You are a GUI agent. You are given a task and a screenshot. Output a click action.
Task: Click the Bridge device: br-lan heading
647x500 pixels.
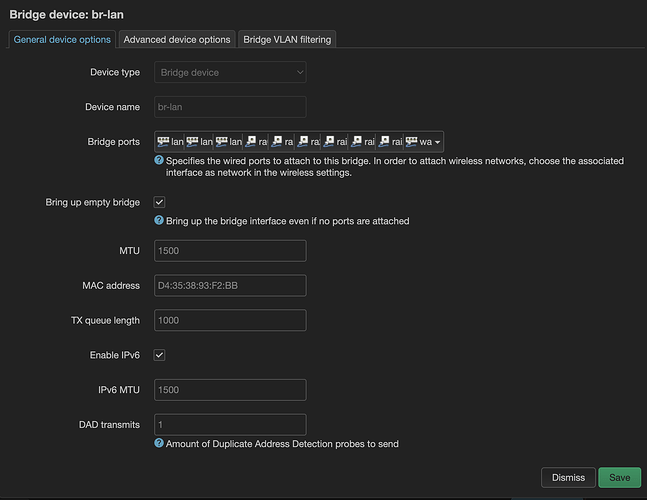tap(66, 14)
